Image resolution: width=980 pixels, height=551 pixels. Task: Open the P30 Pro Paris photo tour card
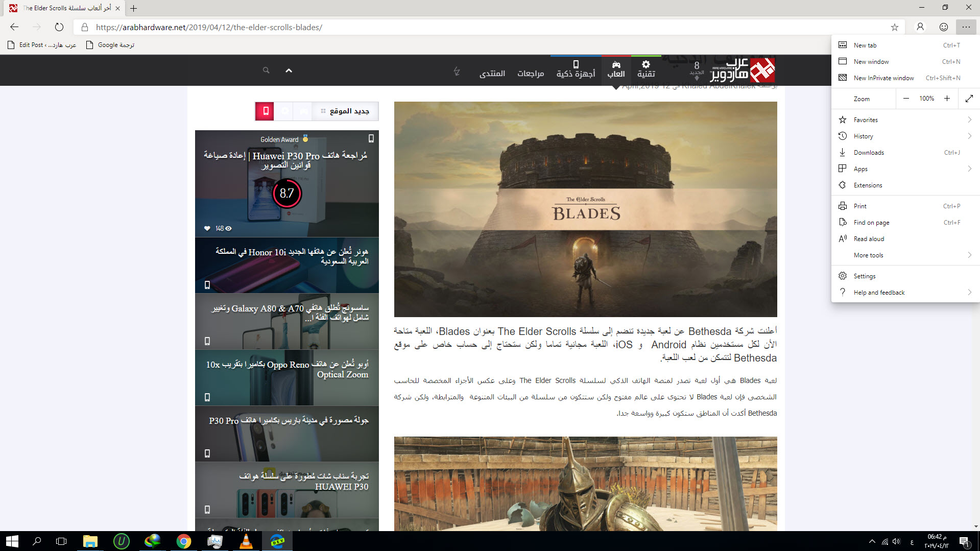pos(287,434)
